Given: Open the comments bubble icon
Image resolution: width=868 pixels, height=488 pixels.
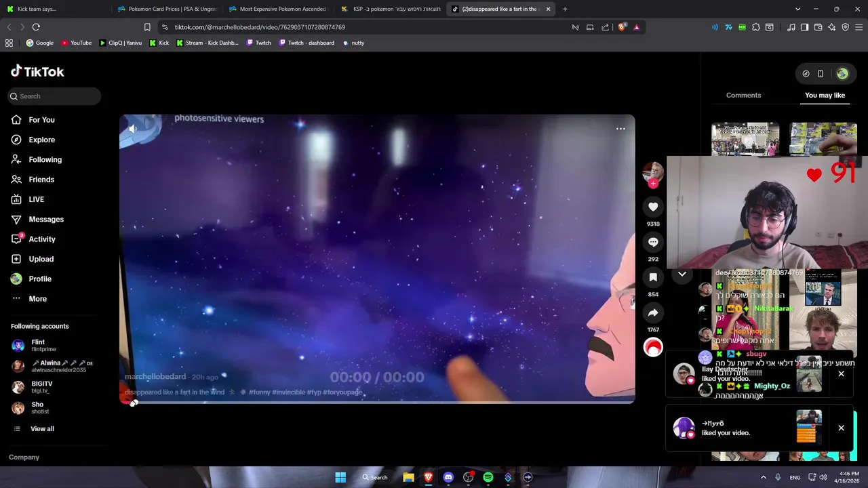Looking at the screenshot, I should [653, 242].
